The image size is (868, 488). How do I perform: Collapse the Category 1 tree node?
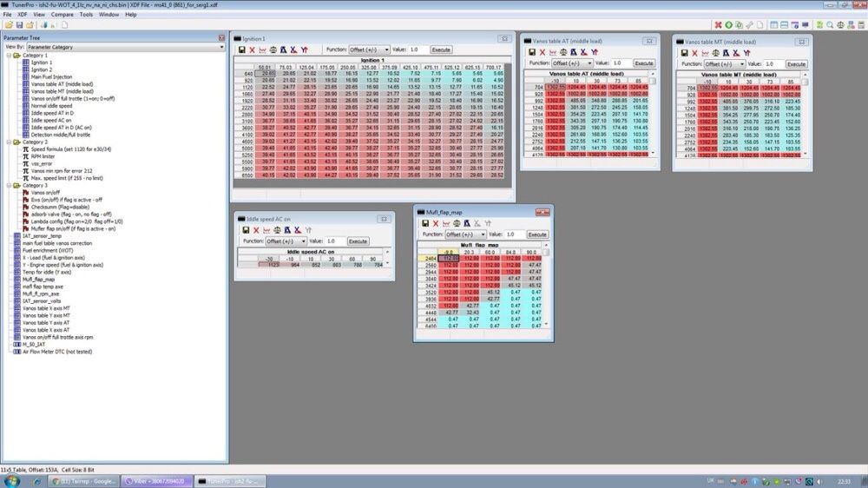point(9,56)
